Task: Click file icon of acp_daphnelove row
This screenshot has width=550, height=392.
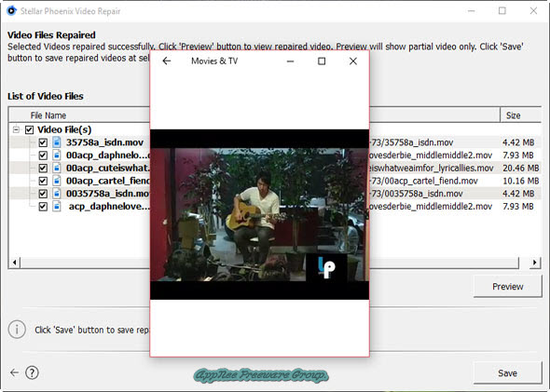Action: click(x=57, y=207)
